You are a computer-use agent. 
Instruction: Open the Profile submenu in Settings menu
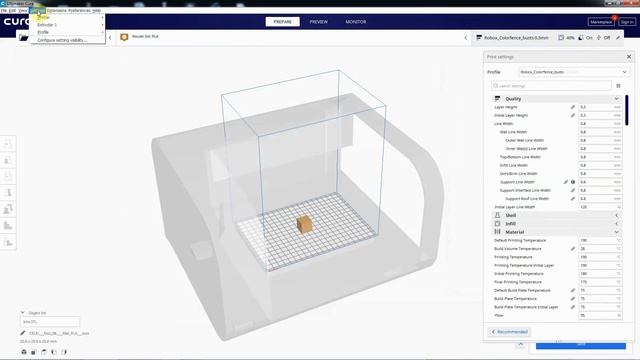[x=67, y=32]
